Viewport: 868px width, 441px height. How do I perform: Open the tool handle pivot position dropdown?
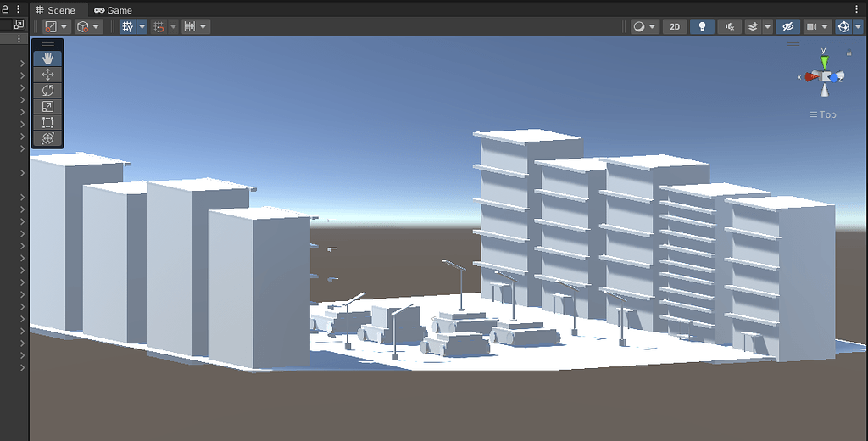click(x=57, y=26)
